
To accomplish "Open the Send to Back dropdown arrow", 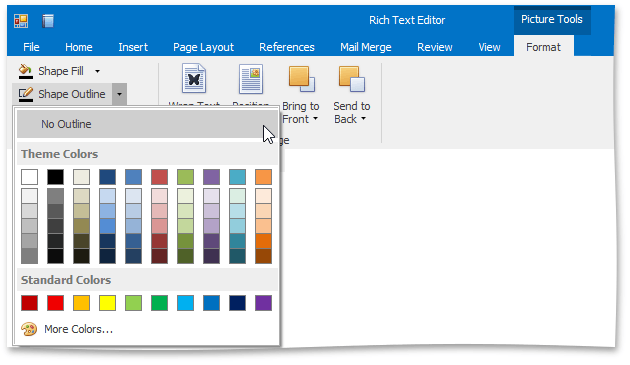I will (x=363, y=119).
